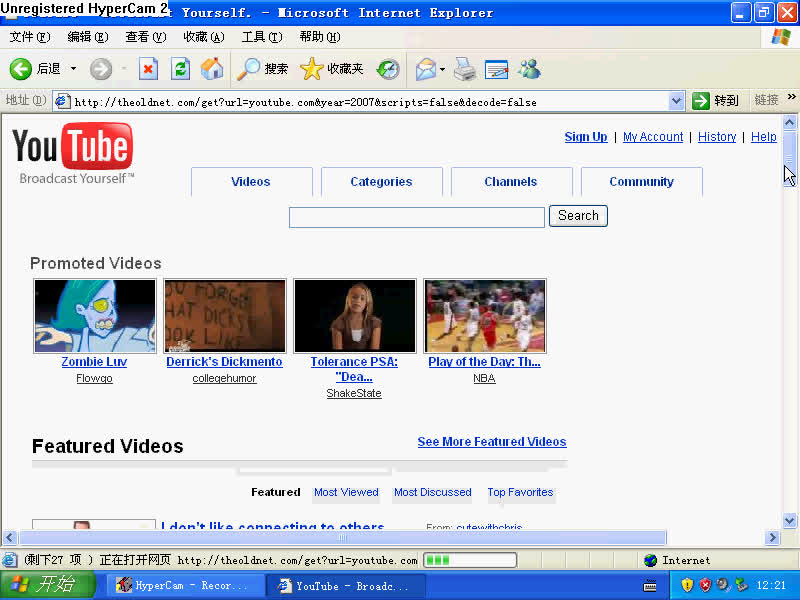Open the 编辑 (Edit) menu
Image resolution: width=800 pixels, height=600 pixels.
pyautogui.click(x=88, y=37)
